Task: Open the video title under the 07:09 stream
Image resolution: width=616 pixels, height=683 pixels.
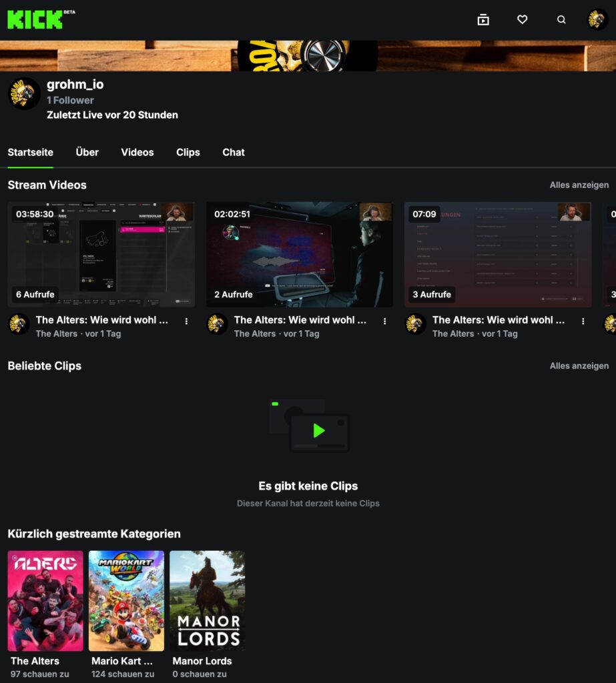Action: (499, 320)
